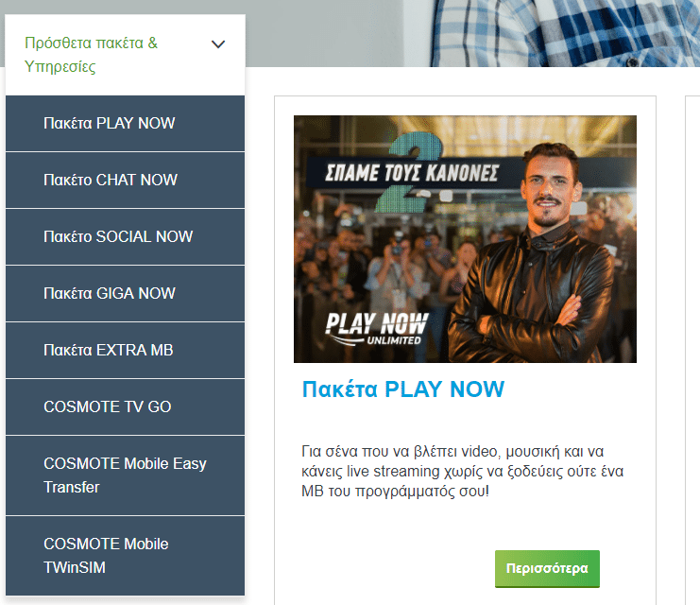This screenshot has height=605, width=700.
Task: Click the PLAY NOW promo banner image
Action: point(465,238)
